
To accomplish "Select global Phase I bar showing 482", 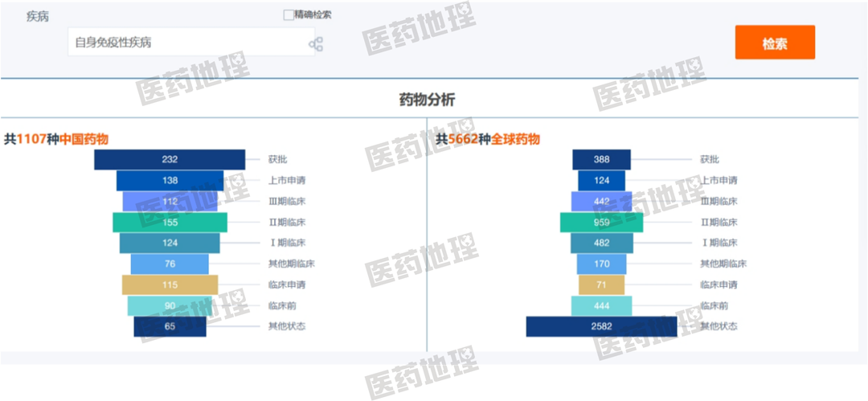I will pos(601,243).
